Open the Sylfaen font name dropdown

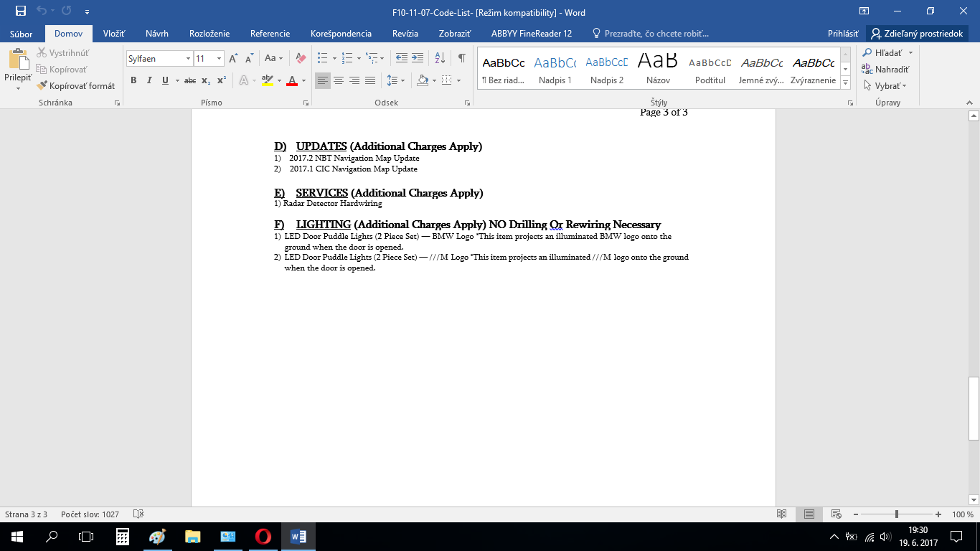(x=189, y=59)
